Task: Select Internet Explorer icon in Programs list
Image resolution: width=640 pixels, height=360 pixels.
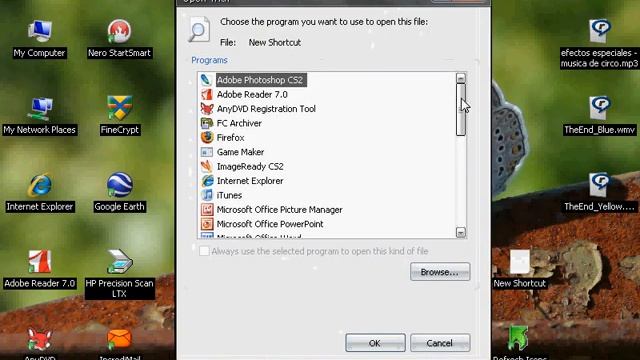Action: pyautogui.click(x=207, y=181)
